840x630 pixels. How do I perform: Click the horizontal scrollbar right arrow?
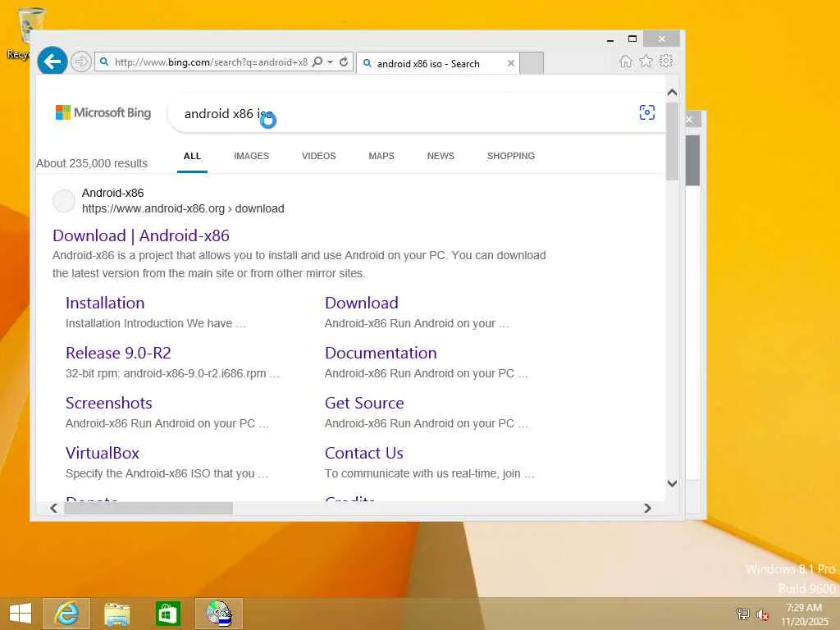click(647, 508)
